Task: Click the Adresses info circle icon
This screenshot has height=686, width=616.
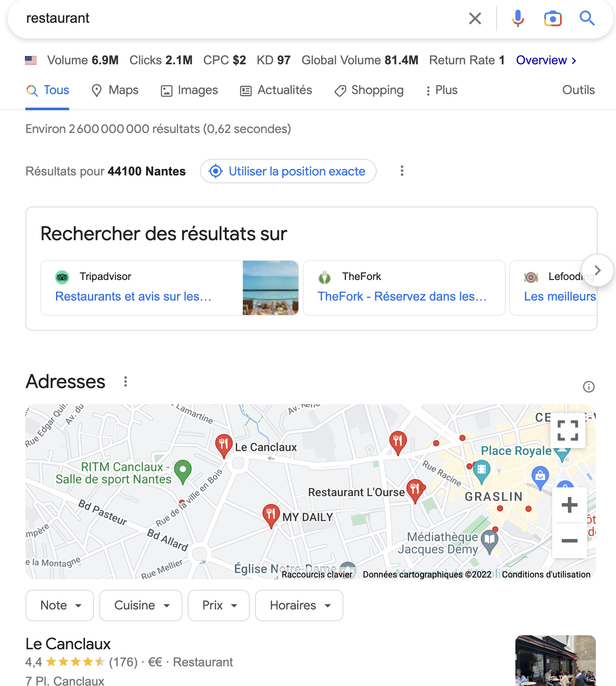Action: click(x=589, y=387)
